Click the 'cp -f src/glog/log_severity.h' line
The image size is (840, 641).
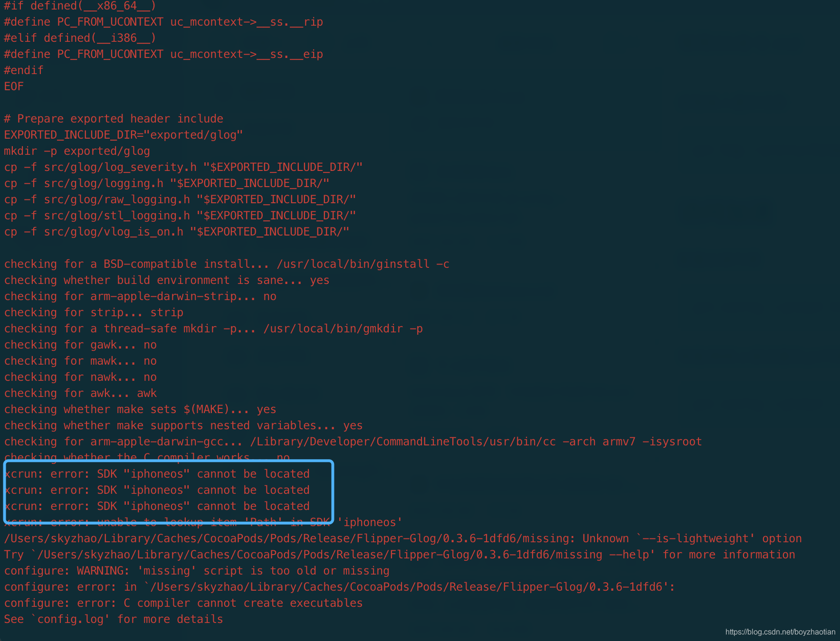click(183, 167)
